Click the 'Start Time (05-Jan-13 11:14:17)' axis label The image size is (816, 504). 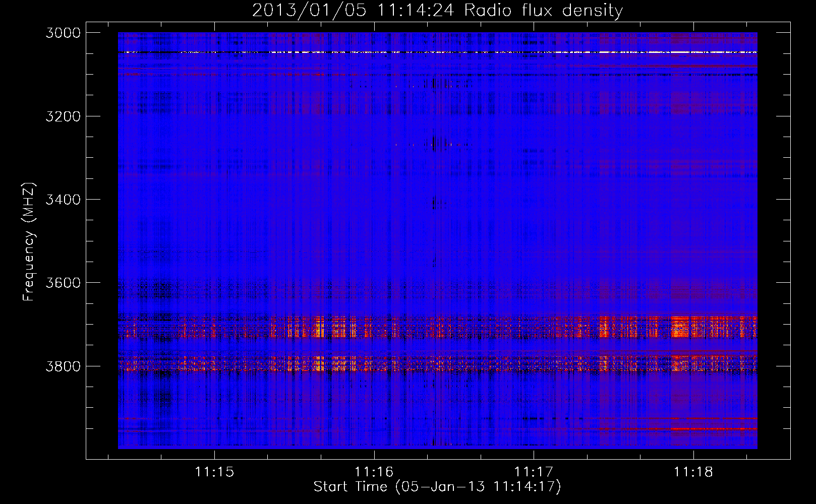437,486
